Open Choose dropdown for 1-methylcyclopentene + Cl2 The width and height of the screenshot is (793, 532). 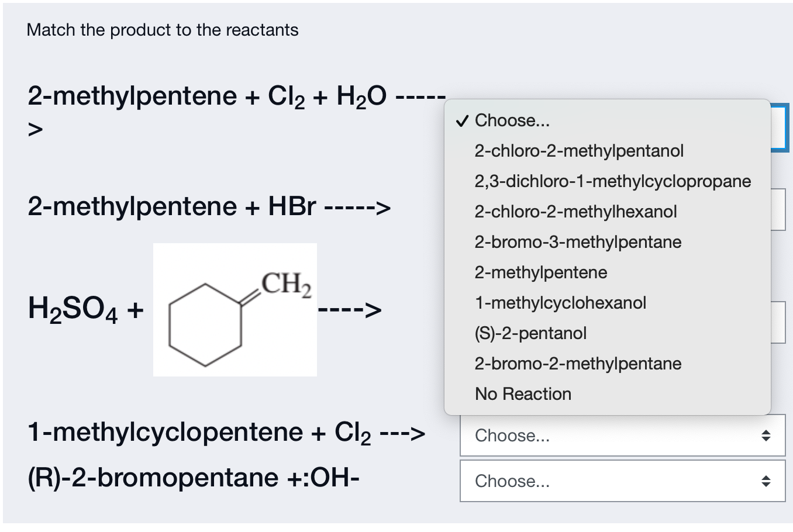pyautogui.click(x=622, y=436)
